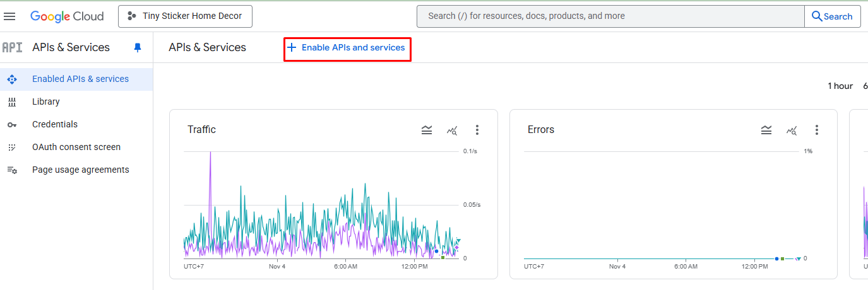Open the main navigation hamburger menu
The width and height of the screenshot is (868, 290).
10,16
